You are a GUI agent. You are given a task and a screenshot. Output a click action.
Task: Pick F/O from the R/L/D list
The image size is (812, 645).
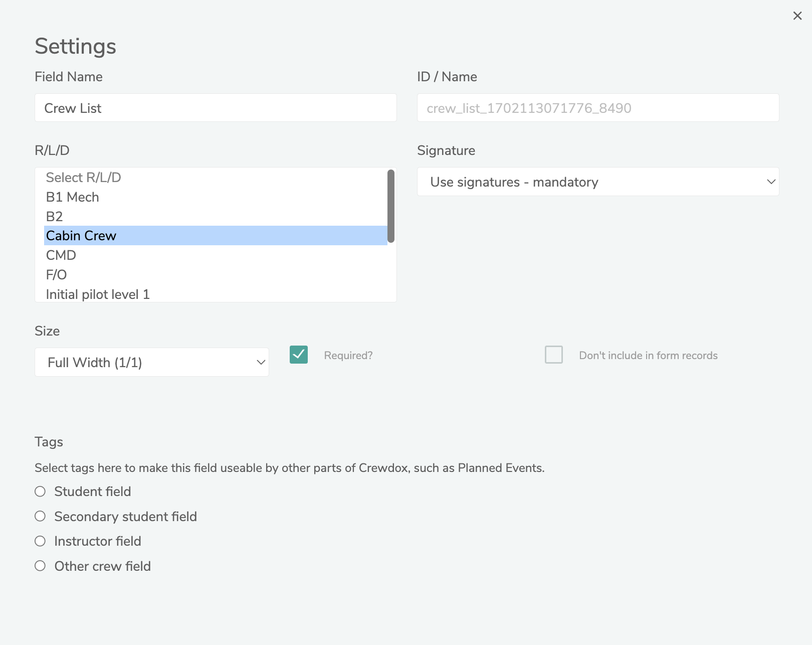tap(57, 275)
